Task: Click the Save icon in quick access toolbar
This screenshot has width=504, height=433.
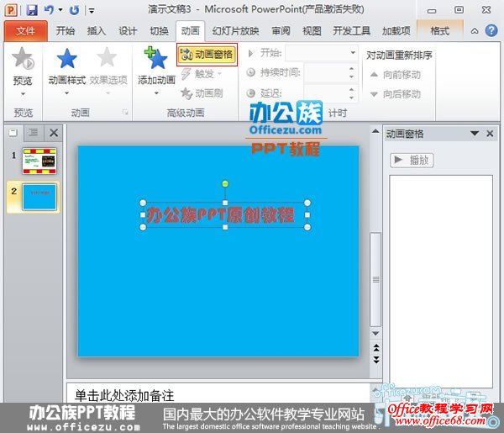Action: tap(32, 10)
